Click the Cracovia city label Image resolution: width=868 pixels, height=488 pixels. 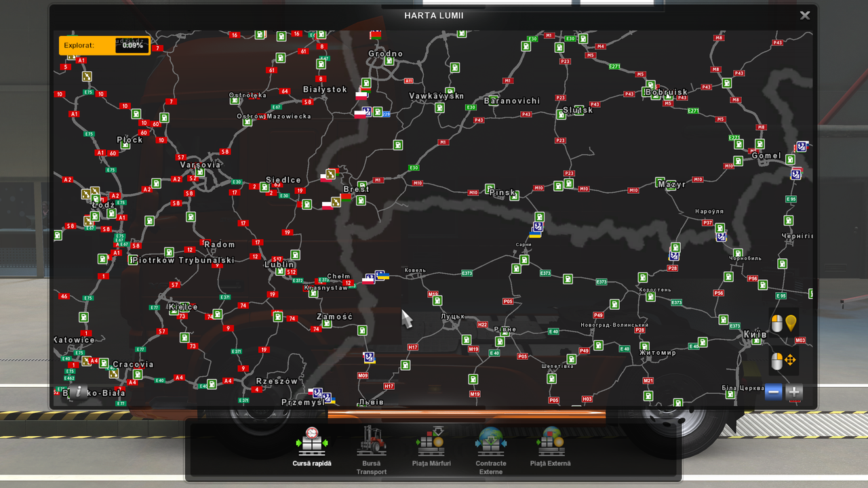(x=133, y=365)
